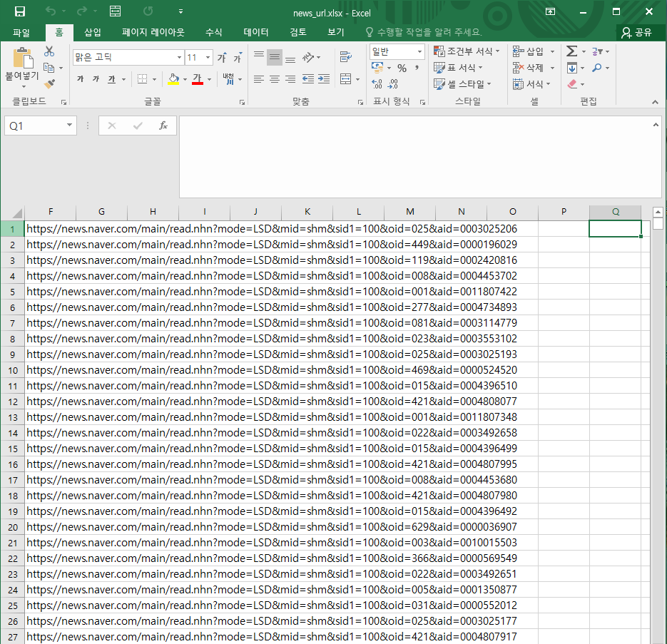Switch to the 페이지 레이아웃 tab
The width and height of the screenshot is (667, 644).
click(x=153, y=32)
